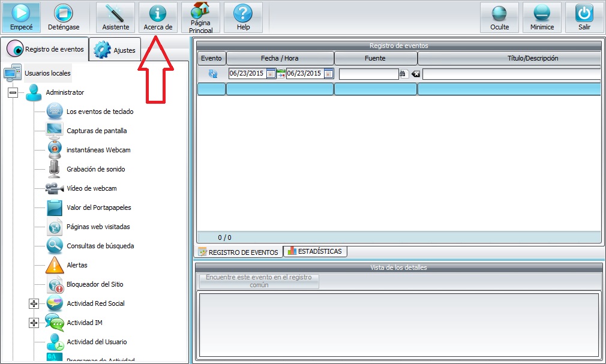Click the Título/Descripción filter field

(x=512, y=74)
